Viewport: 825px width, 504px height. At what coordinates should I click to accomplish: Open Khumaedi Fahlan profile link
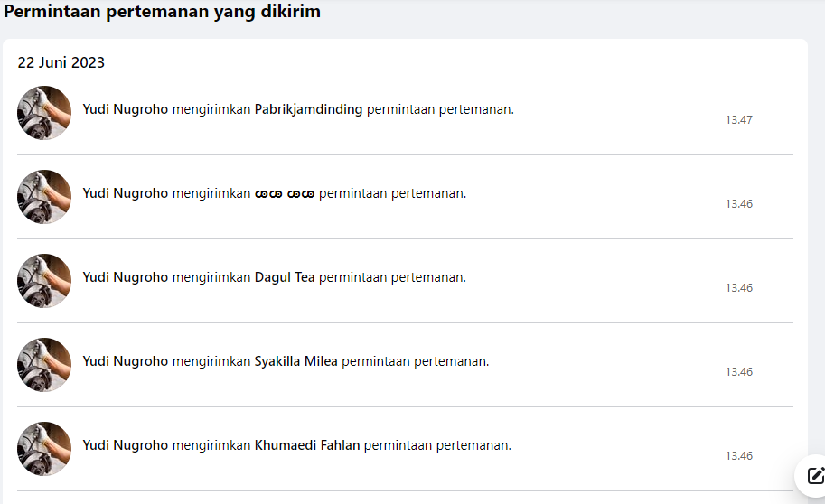coord(307,445)
